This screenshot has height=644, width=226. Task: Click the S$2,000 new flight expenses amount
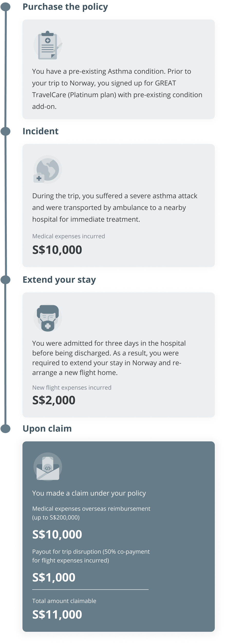click(x=54, y=400)
